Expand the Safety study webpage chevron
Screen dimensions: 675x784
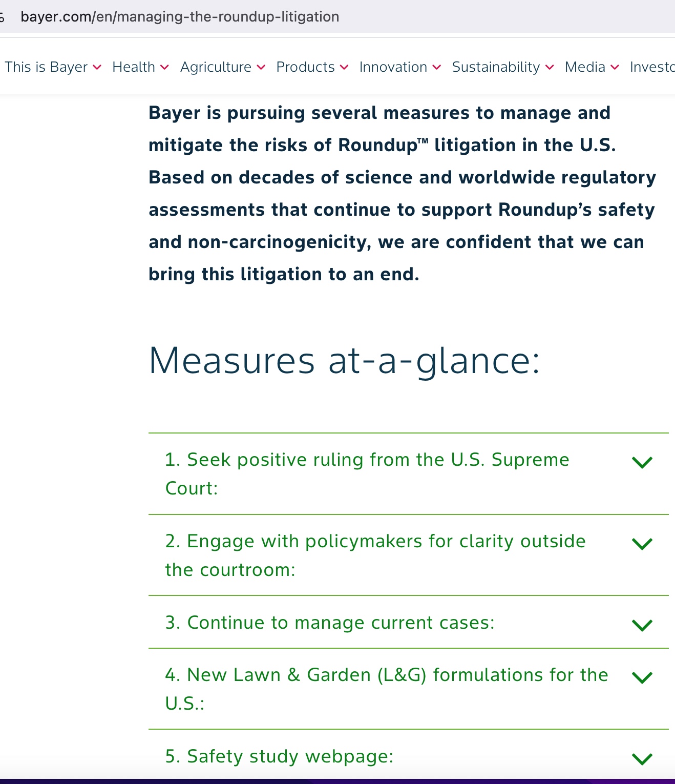tap(642, 758)
